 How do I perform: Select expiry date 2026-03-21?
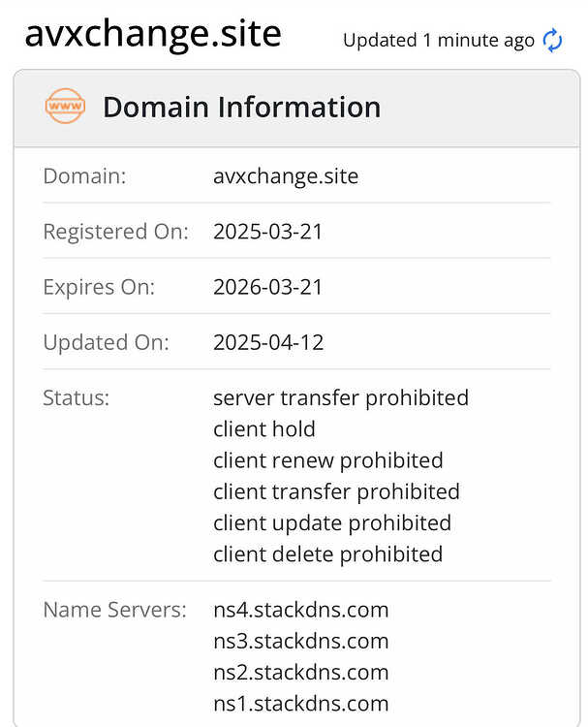[267, 287]
